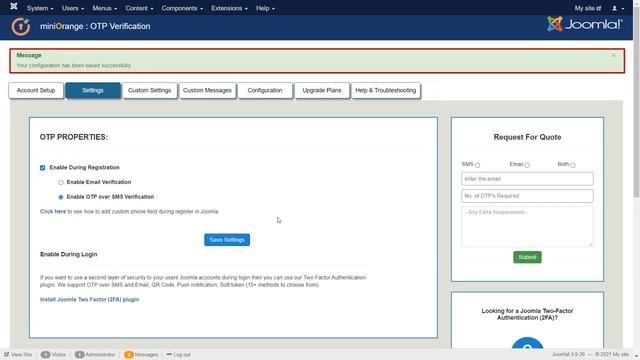
Task: Open the System dropdown menu
Action: pyautogui.click(x=40, y=8)
